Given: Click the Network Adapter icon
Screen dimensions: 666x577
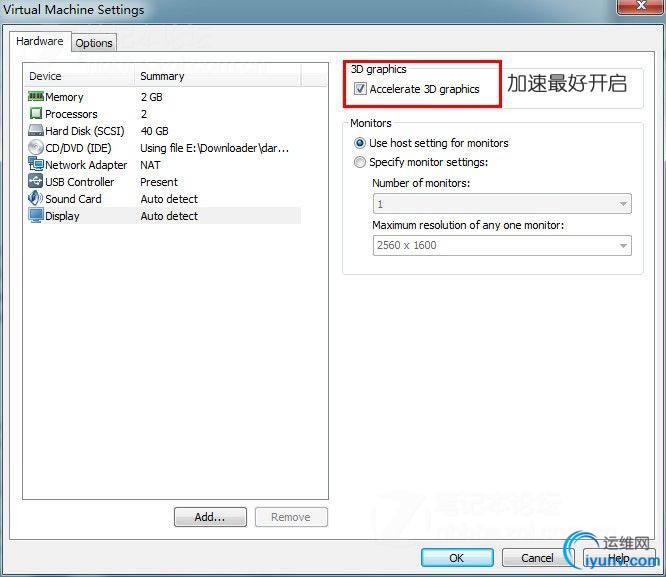Looking at the screenshot, I should pos(36,164).
